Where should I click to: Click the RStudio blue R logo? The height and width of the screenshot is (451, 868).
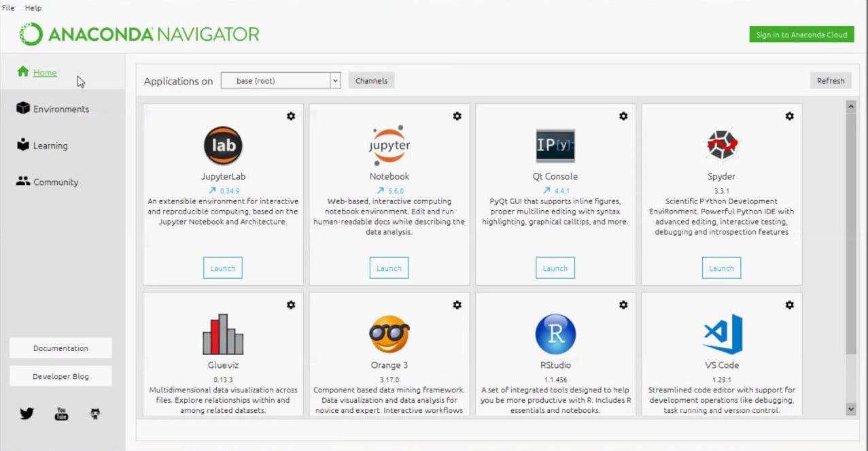coord(555,334)
